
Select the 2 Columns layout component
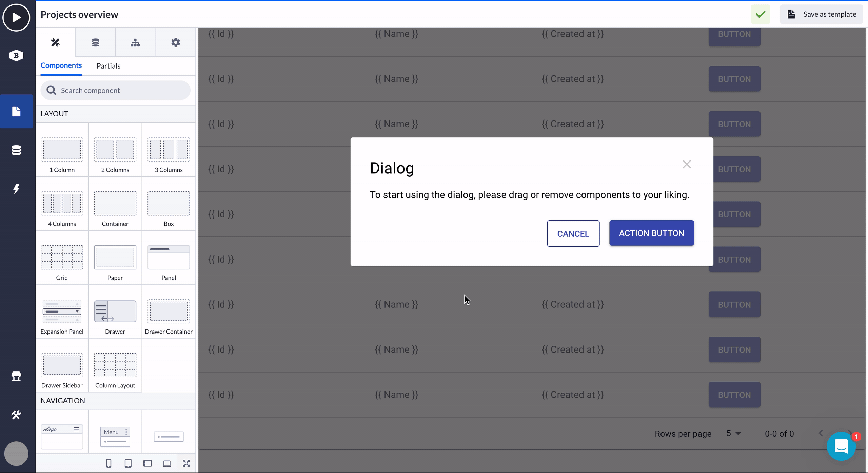tap(115, 150)
